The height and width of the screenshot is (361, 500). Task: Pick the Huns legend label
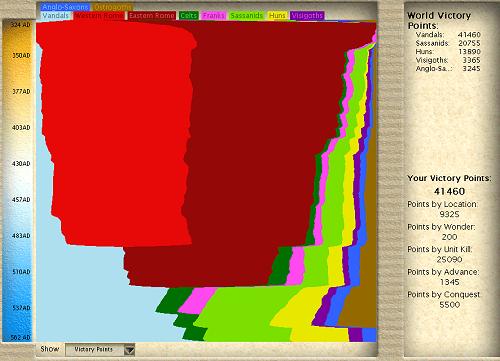tap(277, 16)
